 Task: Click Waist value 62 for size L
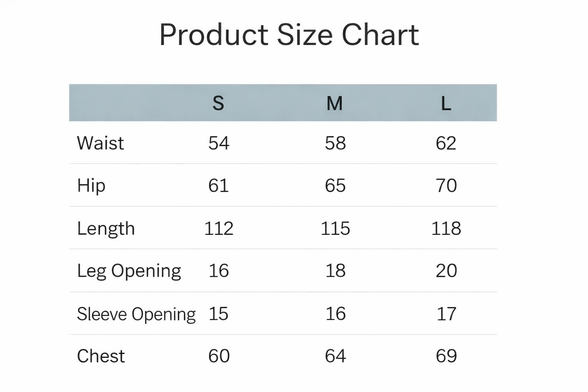(446, 143)
